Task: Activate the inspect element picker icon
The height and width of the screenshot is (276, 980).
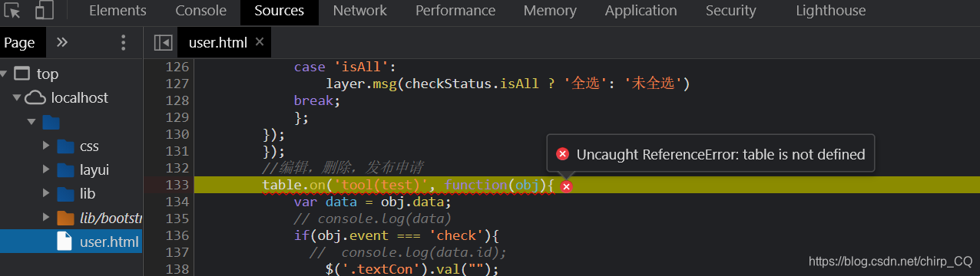Action: coord(12,11)
